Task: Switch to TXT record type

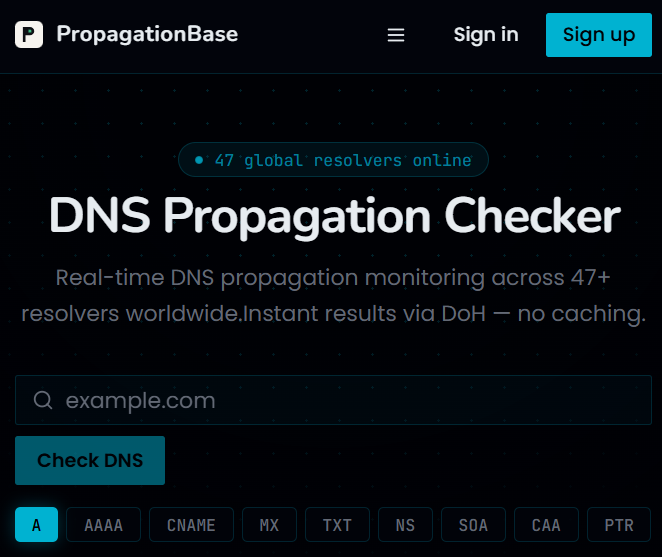Action: [337, 524]
